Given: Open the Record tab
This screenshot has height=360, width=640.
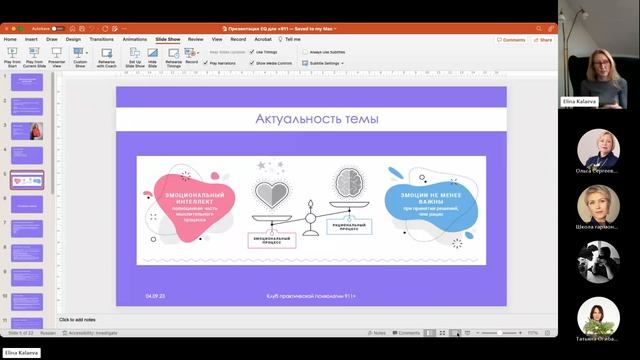Looking at the screenshot, I should click(x=238, y=39).
